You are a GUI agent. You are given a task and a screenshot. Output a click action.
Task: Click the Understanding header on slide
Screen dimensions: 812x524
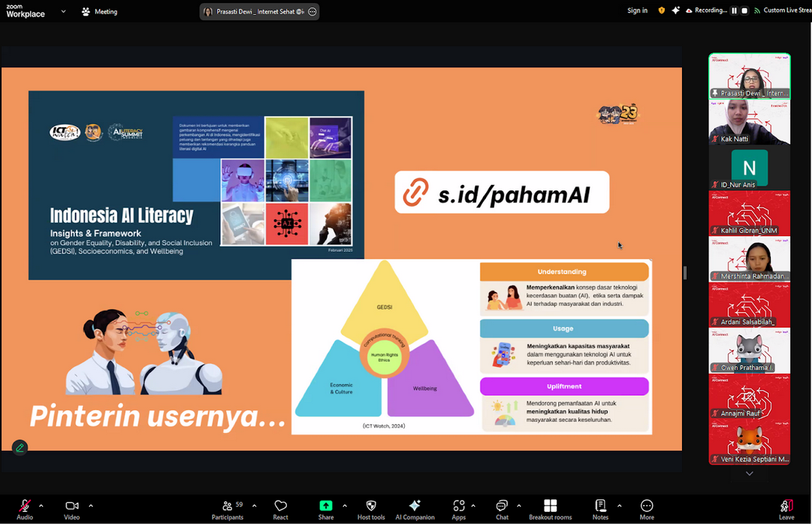click(x=564, y=271)
